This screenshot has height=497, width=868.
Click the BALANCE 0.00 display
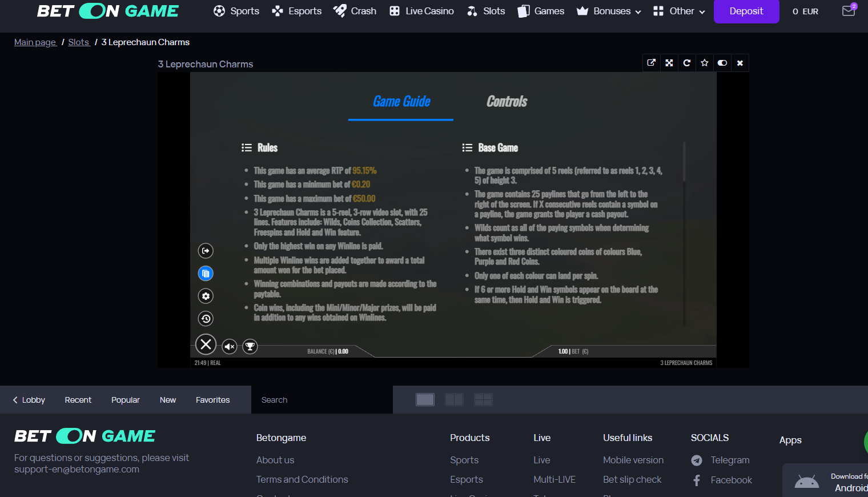328,351
